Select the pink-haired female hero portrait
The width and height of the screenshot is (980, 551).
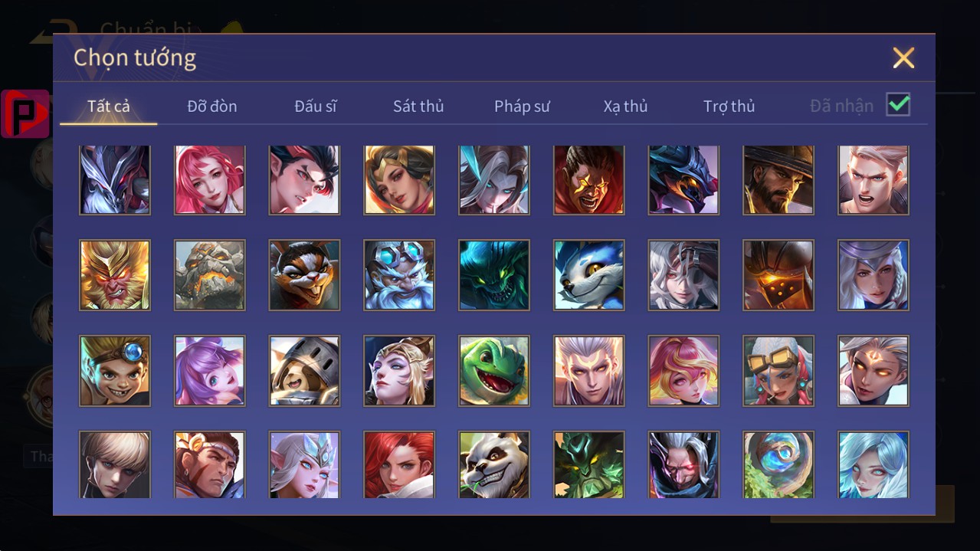point(210,180)
